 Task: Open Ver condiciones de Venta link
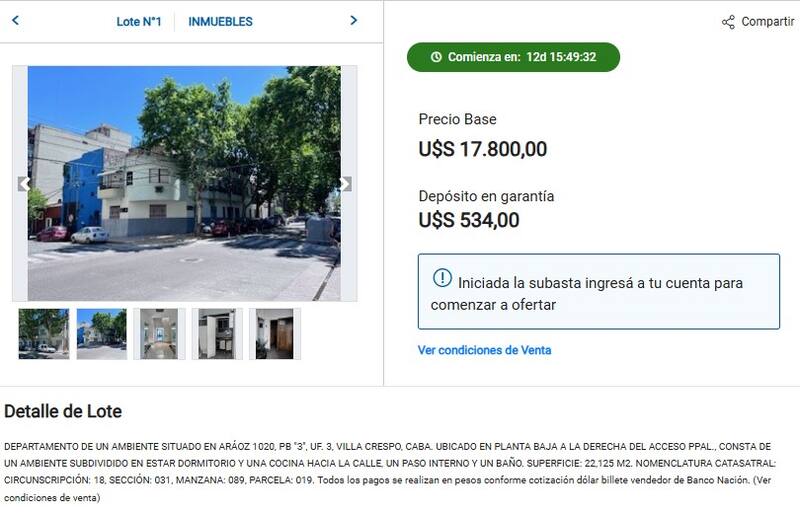coord(484,350)
